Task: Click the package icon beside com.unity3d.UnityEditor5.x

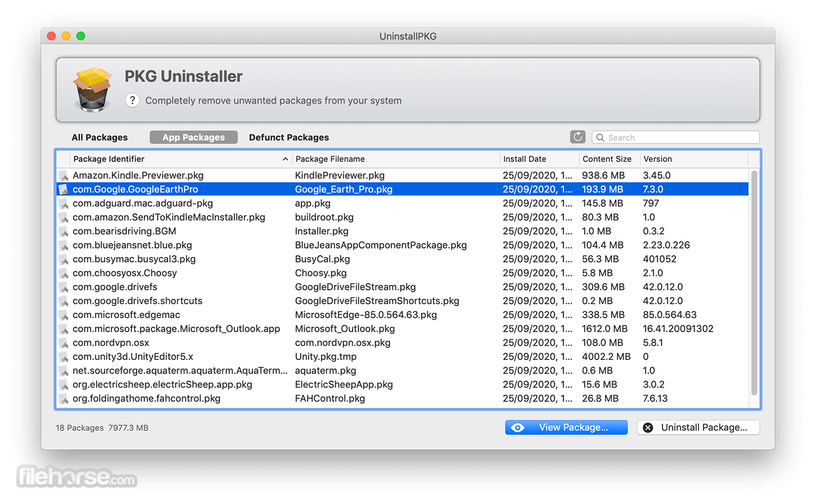Action: pyautogui.click(x=64, y=357)
